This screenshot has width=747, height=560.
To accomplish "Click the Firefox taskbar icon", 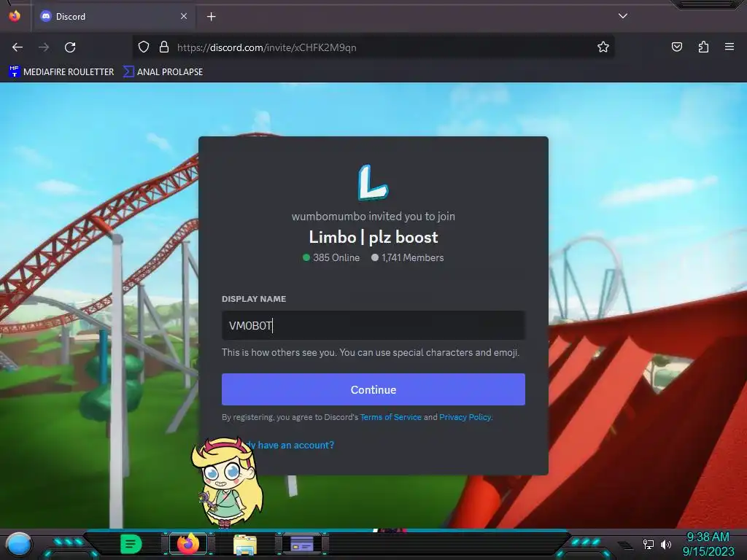I will pos(187,544).
